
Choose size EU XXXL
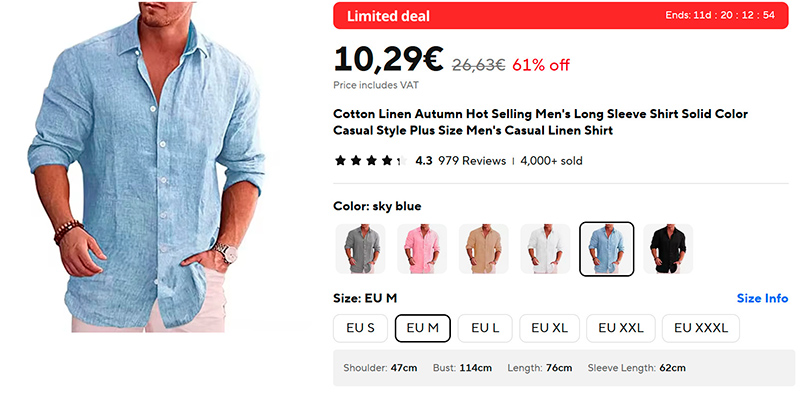[701, 328]
